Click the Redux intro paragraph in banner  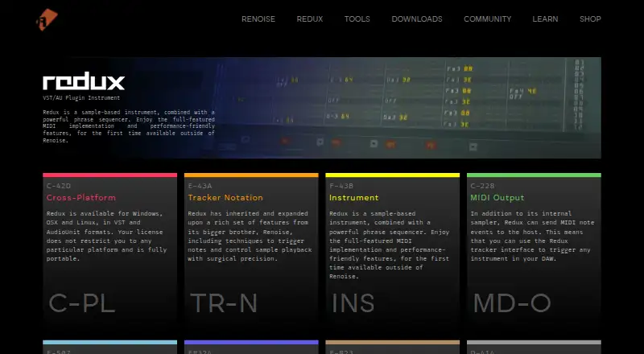129,126
